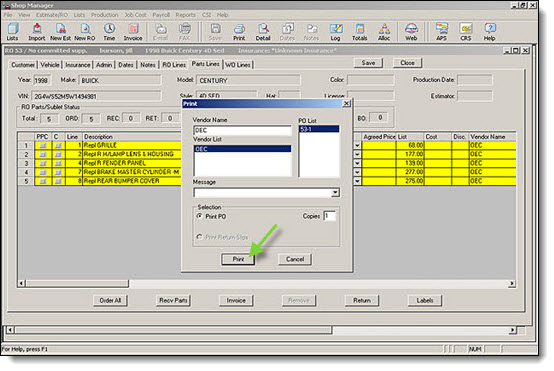The image size is (554, 371).
Task: Click the Recv Parts button
Action: click(x=173, y=300)
